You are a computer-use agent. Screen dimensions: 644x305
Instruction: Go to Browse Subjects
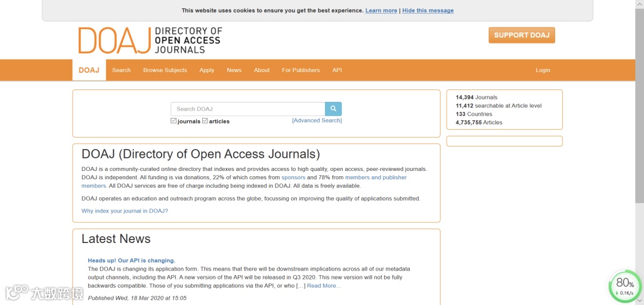click(x=165, y=70)
